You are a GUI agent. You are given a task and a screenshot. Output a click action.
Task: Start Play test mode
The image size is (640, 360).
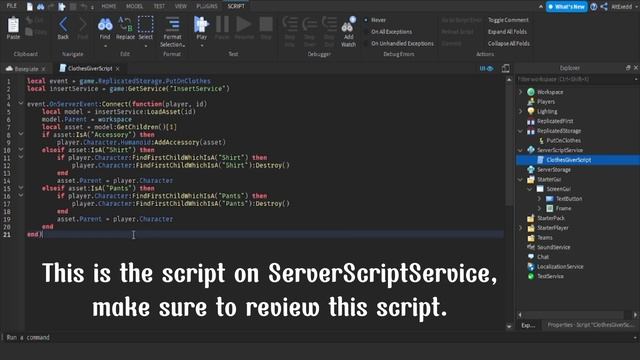click(201, 24)
